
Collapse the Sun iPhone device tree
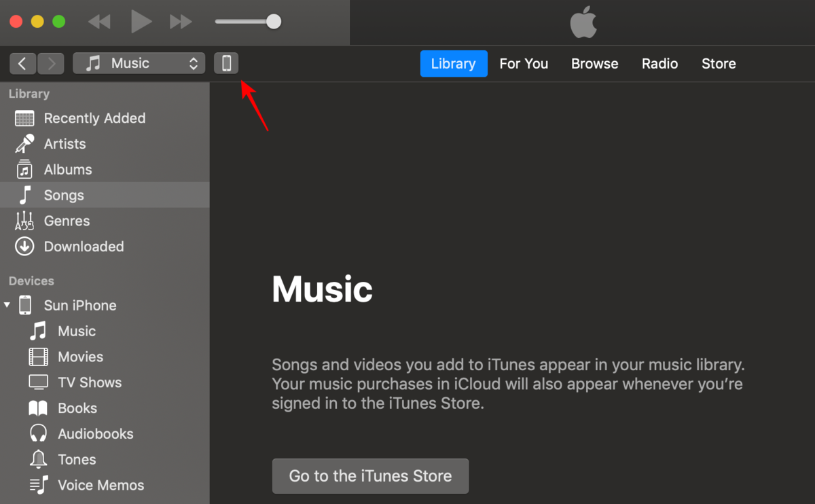[7, 305]
